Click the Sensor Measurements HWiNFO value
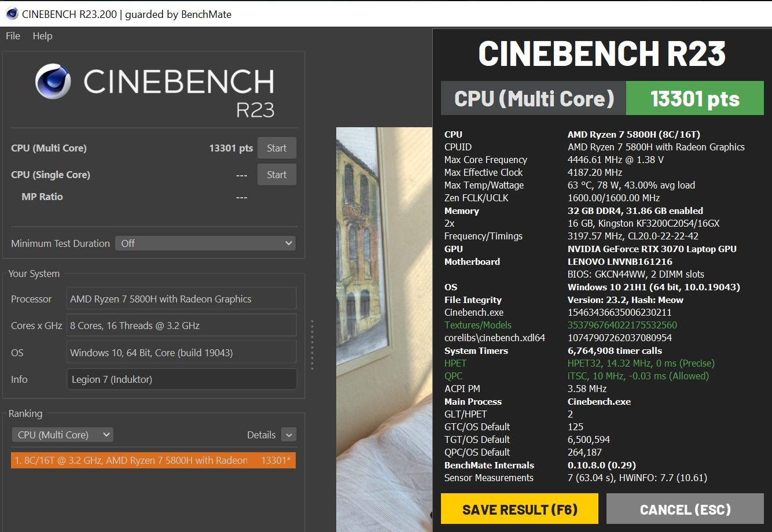This screenshot has width=772, height=532. (638, 478)
